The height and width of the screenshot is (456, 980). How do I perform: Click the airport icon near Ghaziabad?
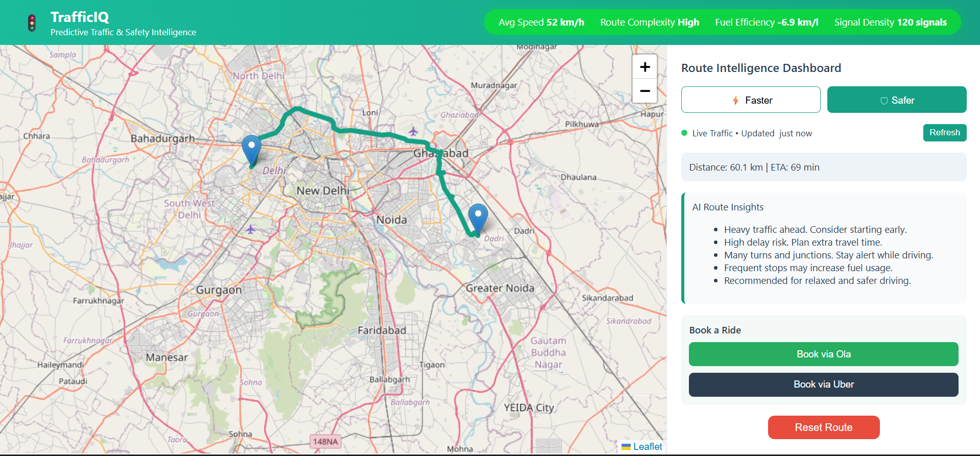coord(413,132)
